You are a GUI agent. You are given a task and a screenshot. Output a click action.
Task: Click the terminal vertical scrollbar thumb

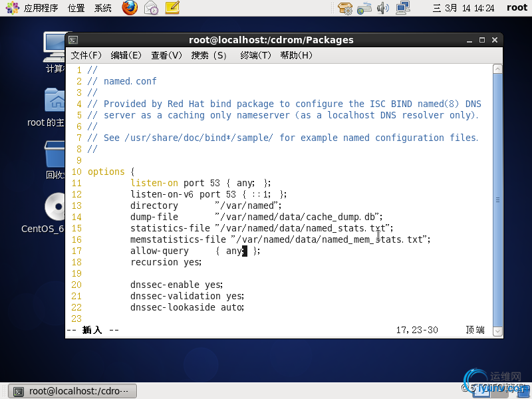click(497, 200)
